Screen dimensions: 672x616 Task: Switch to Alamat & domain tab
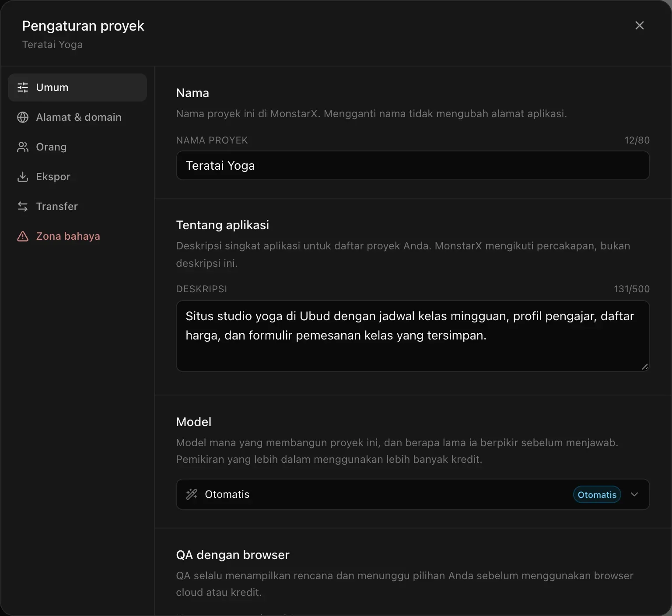click(77, 117)
